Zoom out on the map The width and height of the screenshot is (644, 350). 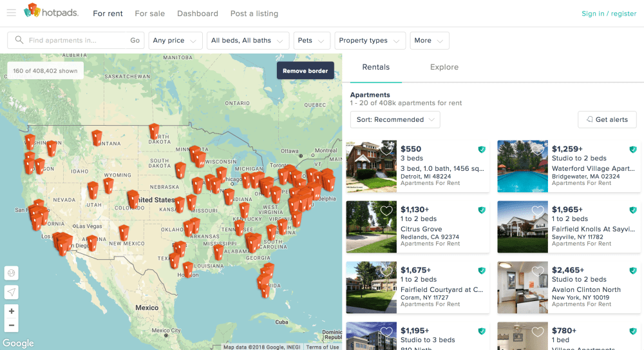point(12,326)
